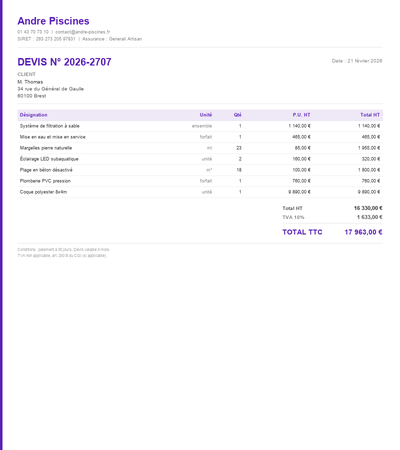400x450 pixels.
Task: Select the Plomberie PVC pression row
Action: pyautogui.click(x=200, y=181)
